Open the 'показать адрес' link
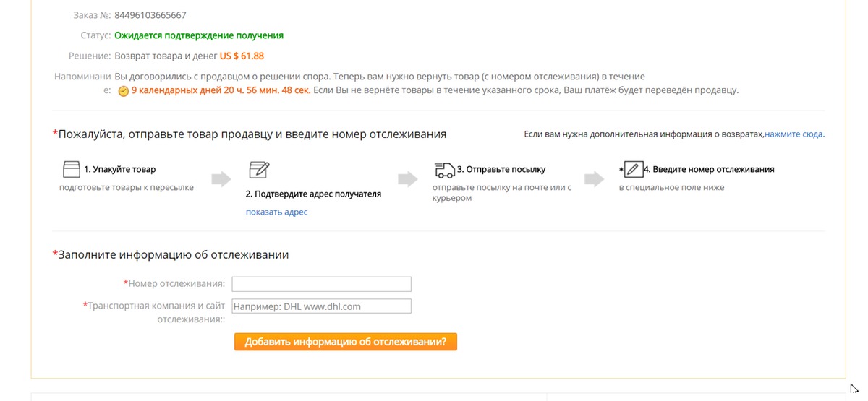 (x=276, y=212)
